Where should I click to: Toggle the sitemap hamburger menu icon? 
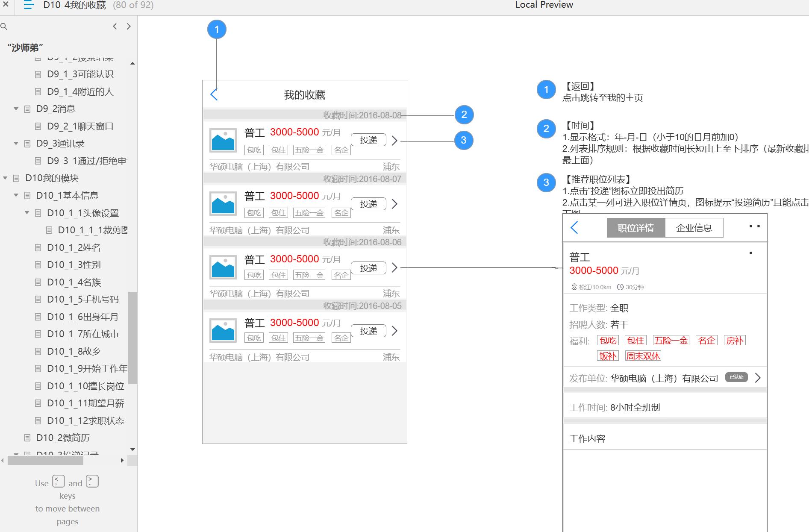[29, 5]
